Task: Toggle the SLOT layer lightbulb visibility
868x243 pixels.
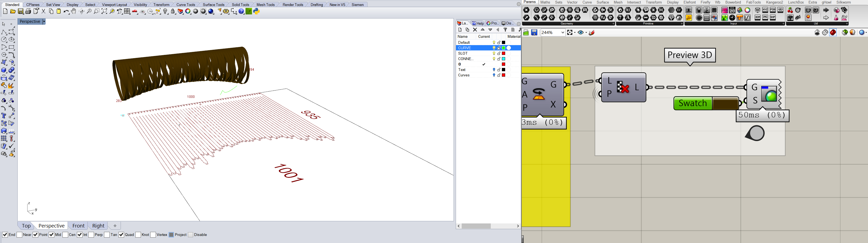Action: pos(494,53)
